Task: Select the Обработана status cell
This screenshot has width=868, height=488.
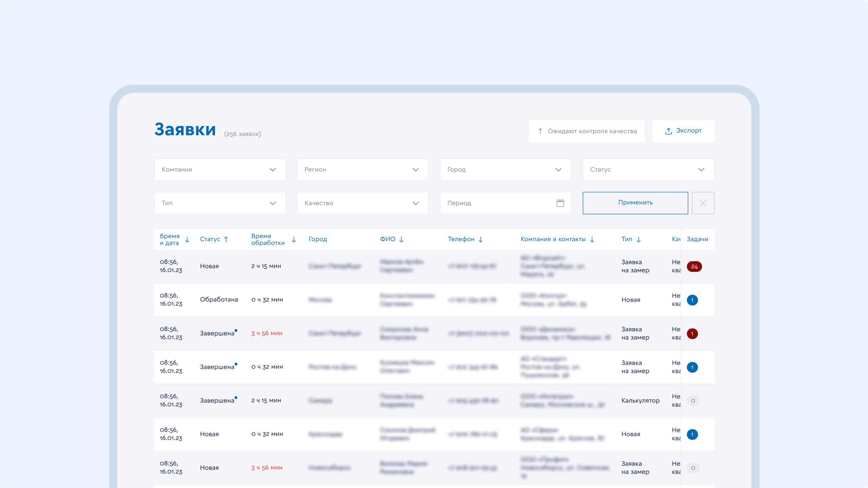Action: pos(219,300)
